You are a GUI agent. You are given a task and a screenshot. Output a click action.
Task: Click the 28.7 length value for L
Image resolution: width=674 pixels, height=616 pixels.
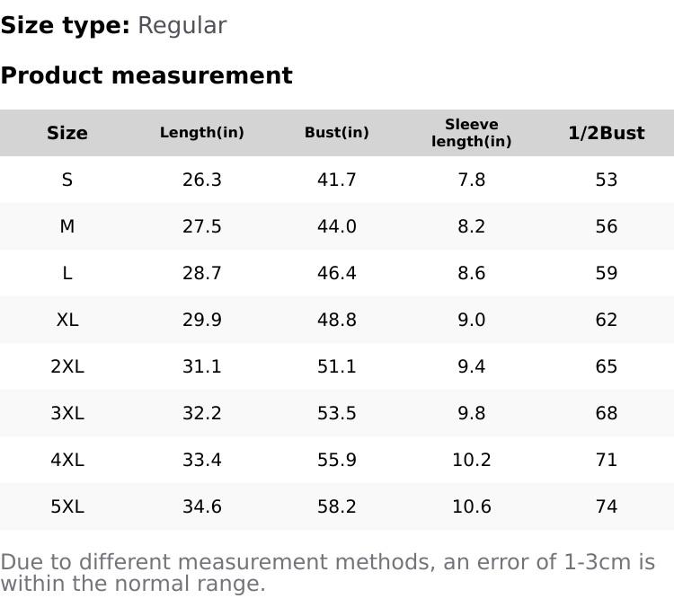coord(202,273)
